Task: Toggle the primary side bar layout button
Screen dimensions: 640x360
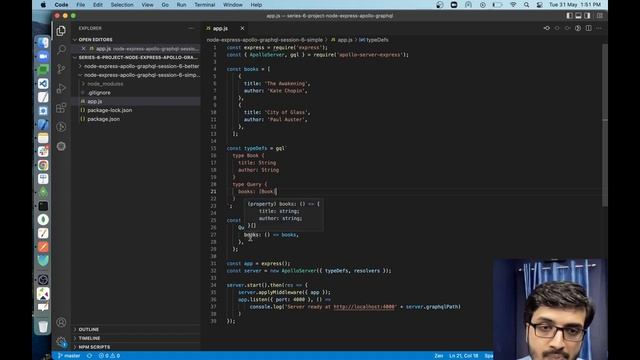Action: point(569,16)
